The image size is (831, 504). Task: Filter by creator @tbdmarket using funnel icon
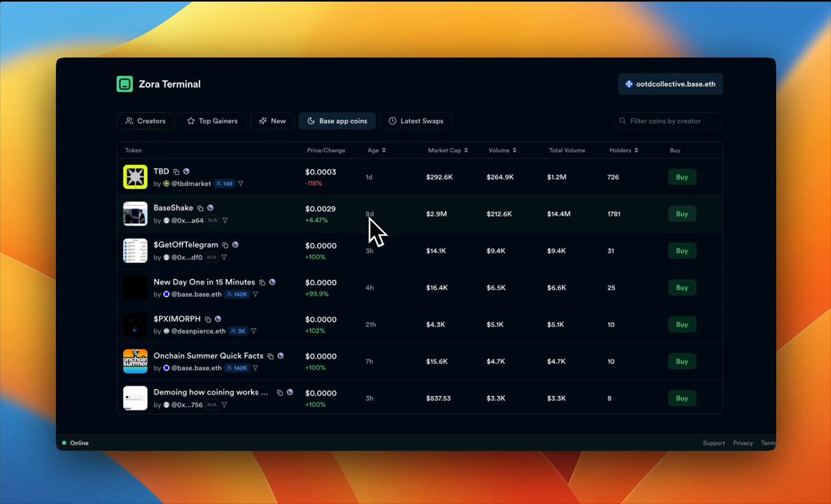tap(240, 183)
